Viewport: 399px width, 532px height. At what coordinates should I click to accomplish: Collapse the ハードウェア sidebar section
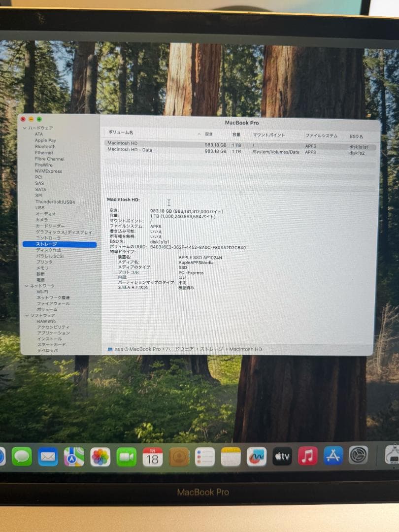click(x=24, y=128)
